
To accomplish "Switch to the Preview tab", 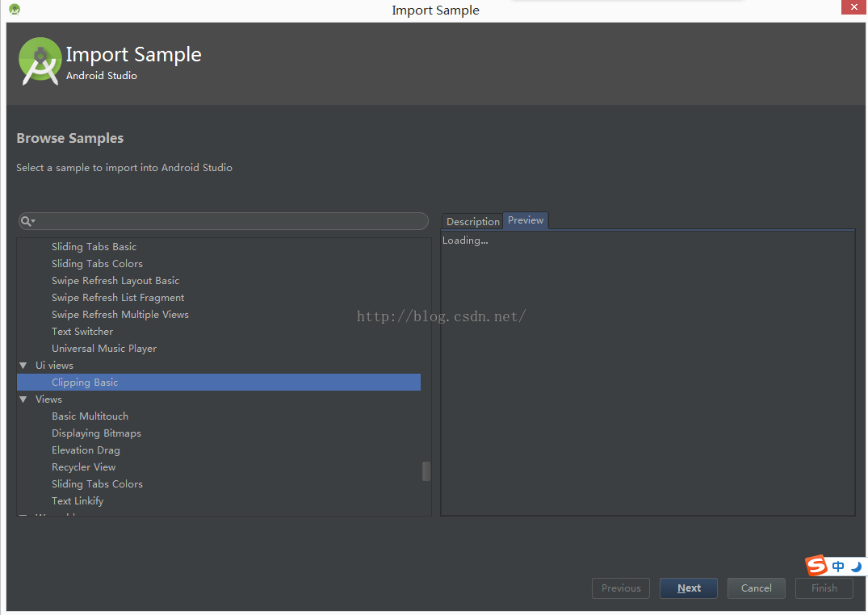I will point(526,220).
